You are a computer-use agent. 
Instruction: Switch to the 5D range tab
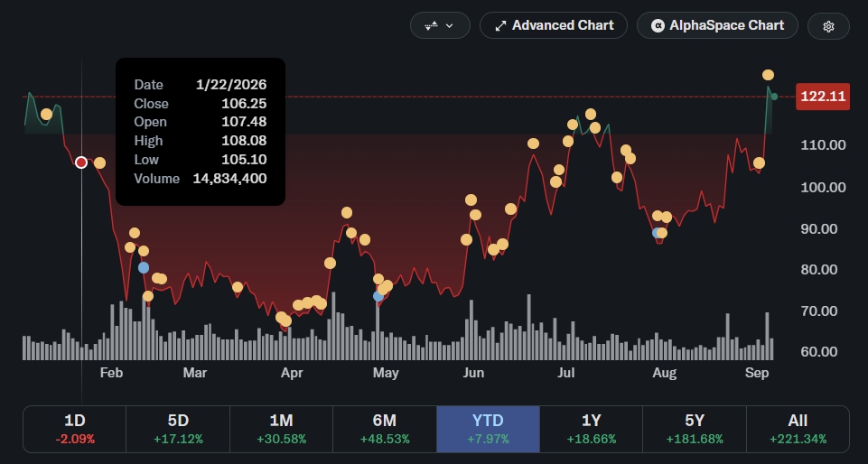[x=178, y=429]
